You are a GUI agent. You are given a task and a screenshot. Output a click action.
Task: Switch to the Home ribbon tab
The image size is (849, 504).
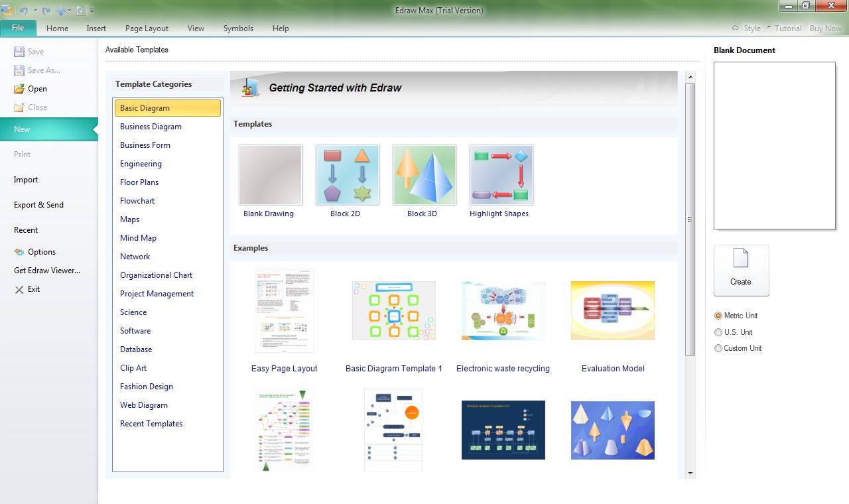[x=58, y=29]
